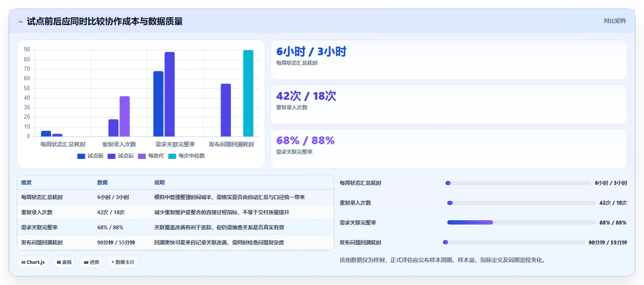
Task: Click the purple 42 bar for 重复录入次数
Action: [125, 116]
